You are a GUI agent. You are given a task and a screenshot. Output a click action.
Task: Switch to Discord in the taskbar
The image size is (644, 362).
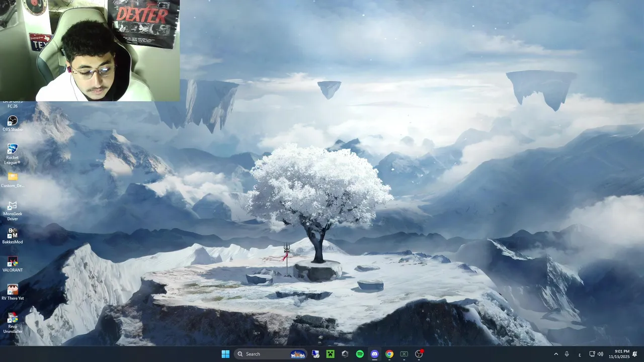(x=374, y=354)
